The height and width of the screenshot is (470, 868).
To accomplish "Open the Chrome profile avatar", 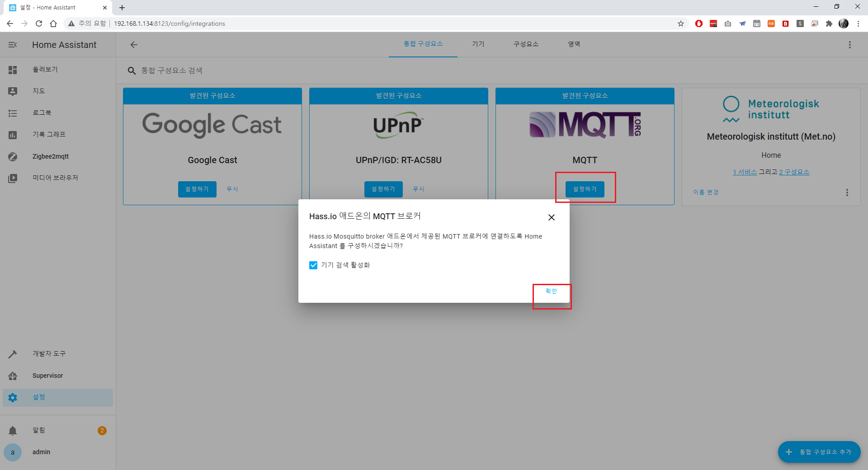I will 844,23.
